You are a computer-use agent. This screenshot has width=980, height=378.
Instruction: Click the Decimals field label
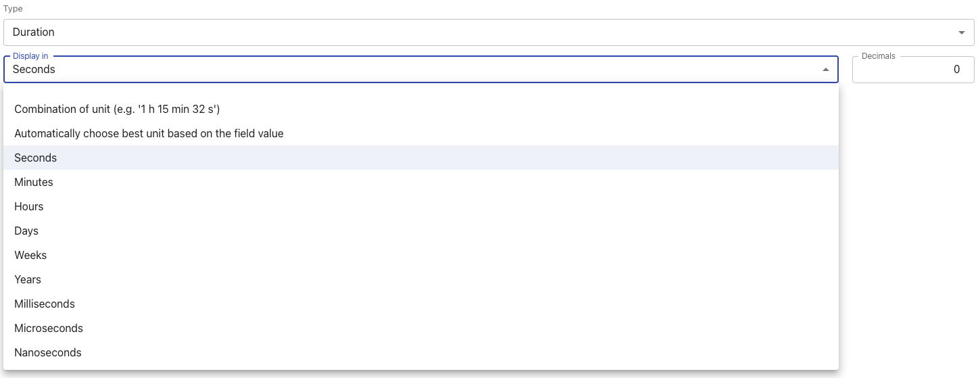pyautogui.click(x=878, y=56)
